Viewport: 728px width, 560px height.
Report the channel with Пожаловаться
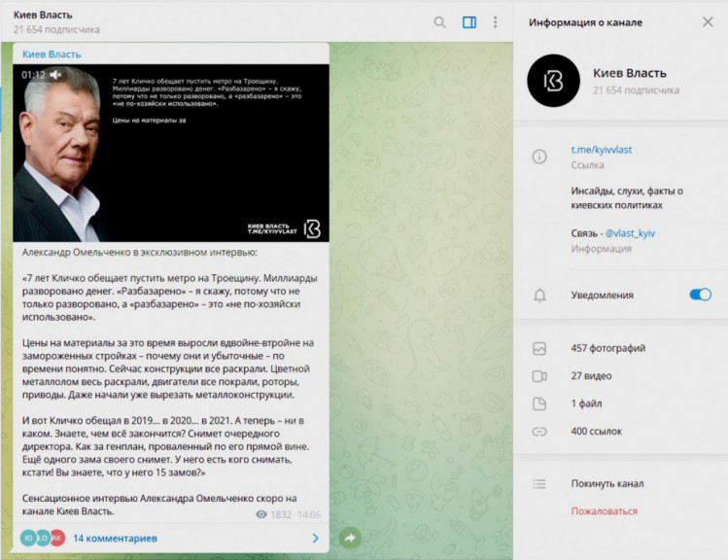[604, 511]
